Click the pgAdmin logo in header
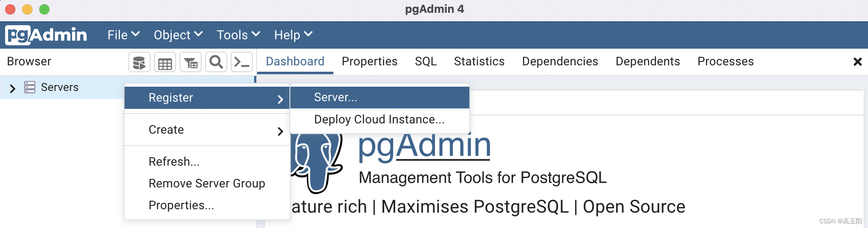This screenshot has width=868, height=228. tap(46, 35)
